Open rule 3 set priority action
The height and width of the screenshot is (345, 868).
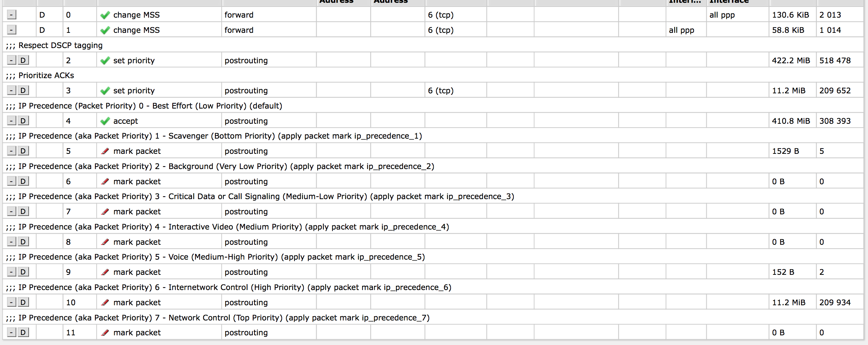pos(134,91)
